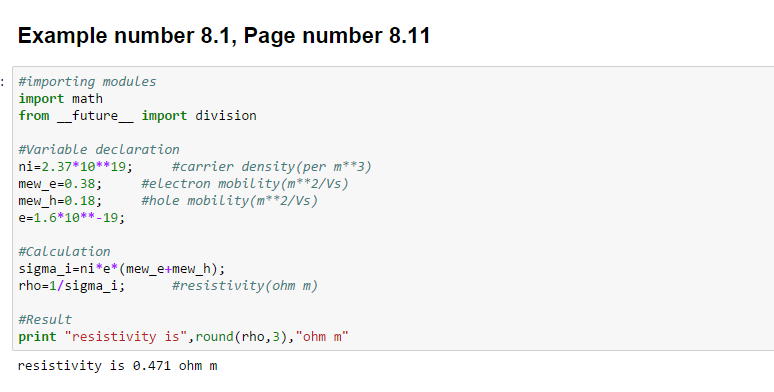Screen dimensions: 774x392
Task: Click the print statement line
Action: click(x=184, y=337)
